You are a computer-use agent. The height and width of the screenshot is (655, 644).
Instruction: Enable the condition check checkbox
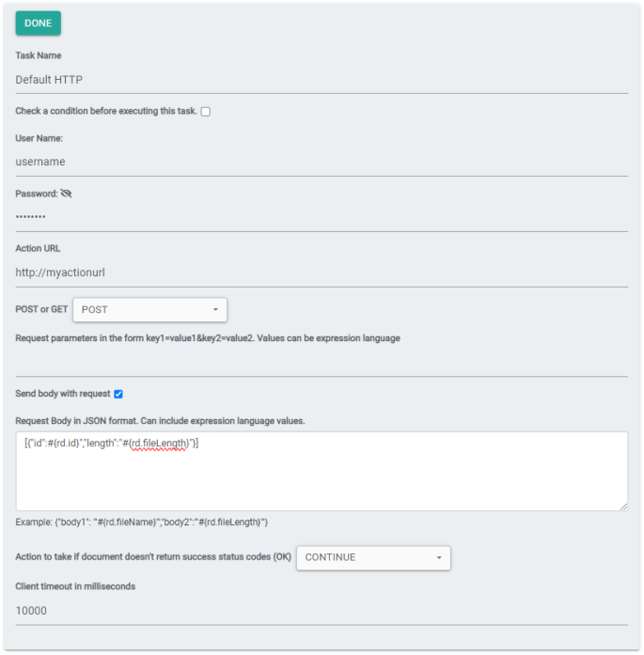point(206,112)
